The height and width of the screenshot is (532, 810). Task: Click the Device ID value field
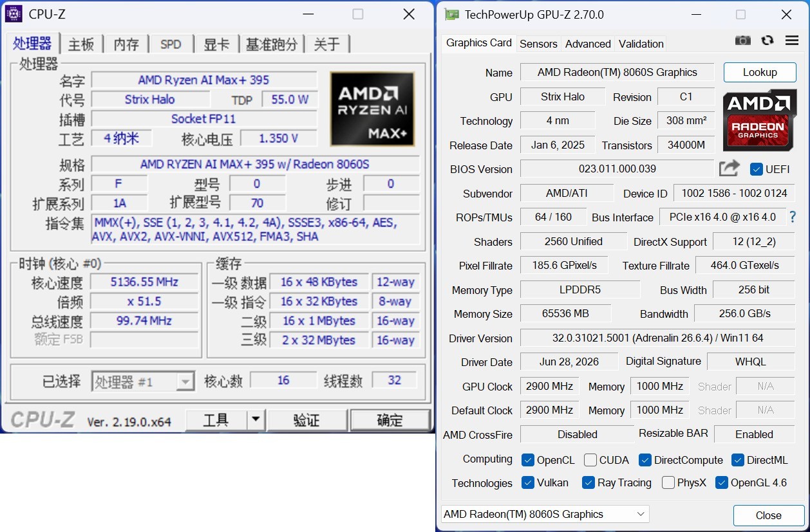tap(734, 193)
